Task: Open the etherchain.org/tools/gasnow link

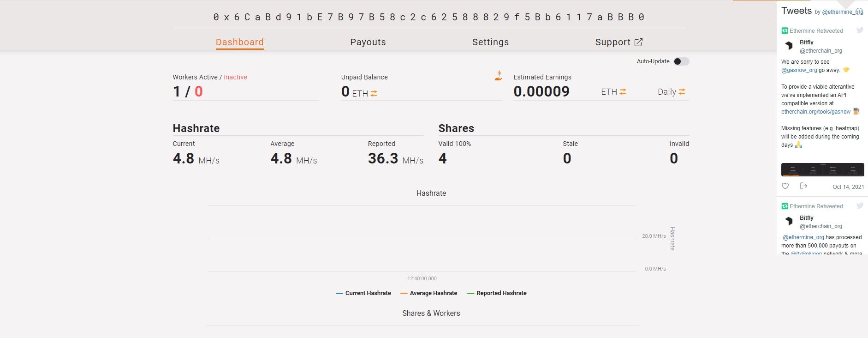Action: point(815,112)
